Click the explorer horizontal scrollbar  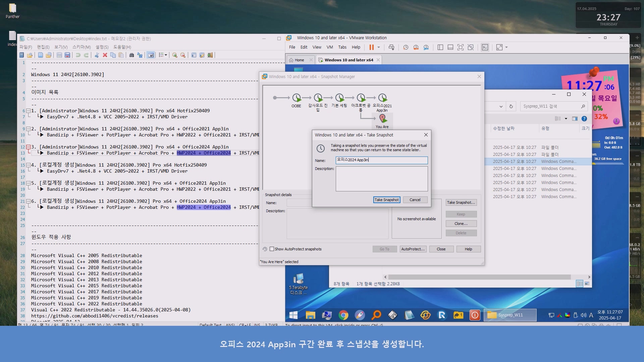point(480,277)
